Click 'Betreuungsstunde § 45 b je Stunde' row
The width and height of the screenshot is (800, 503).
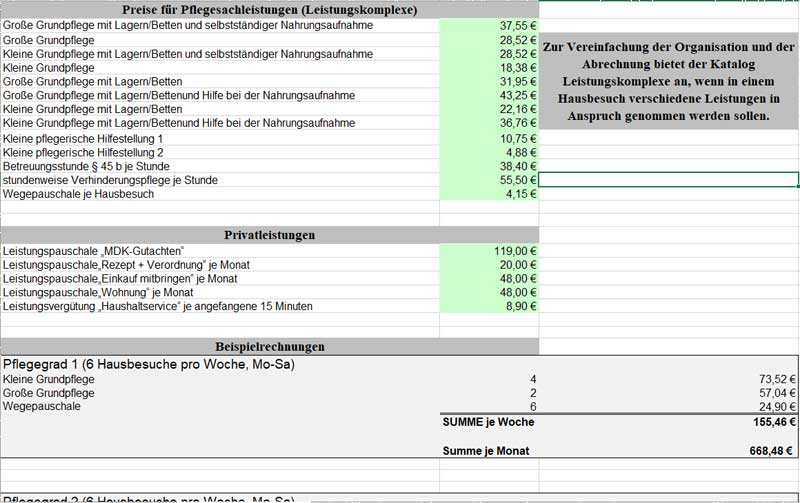pyautogui.click(x=86, y=166)
